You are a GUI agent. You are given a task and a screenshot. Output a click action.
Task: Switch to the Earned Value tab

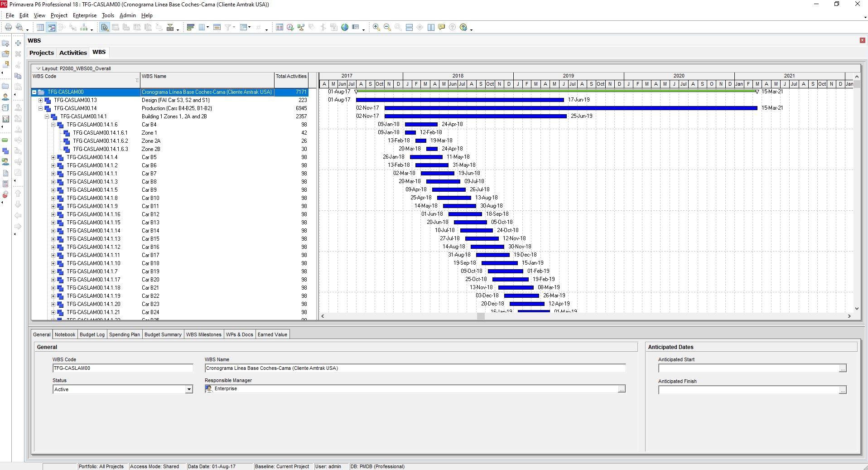coord(272,334)
